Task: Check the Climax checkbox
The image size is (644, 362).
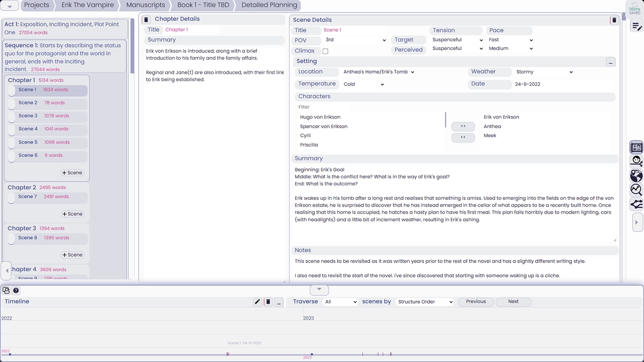Action: point(325,51)
